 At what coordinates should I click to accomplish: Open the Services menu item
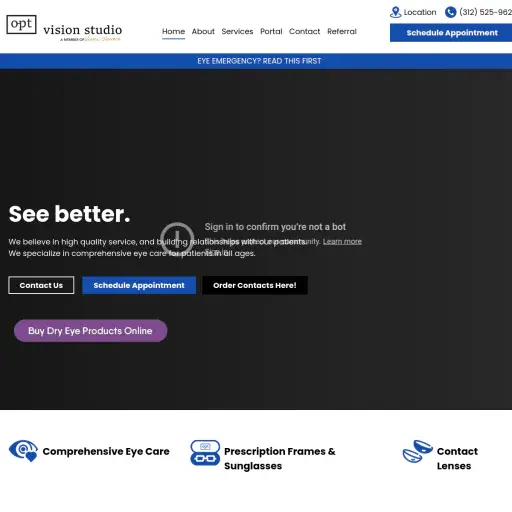click(x=237, y=31)
